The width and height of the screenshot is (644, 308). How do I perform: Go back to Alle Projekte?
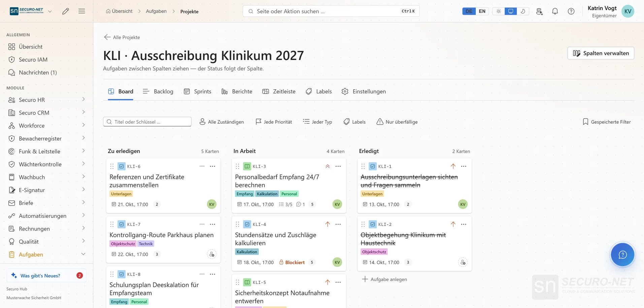(x=122, y=37)
